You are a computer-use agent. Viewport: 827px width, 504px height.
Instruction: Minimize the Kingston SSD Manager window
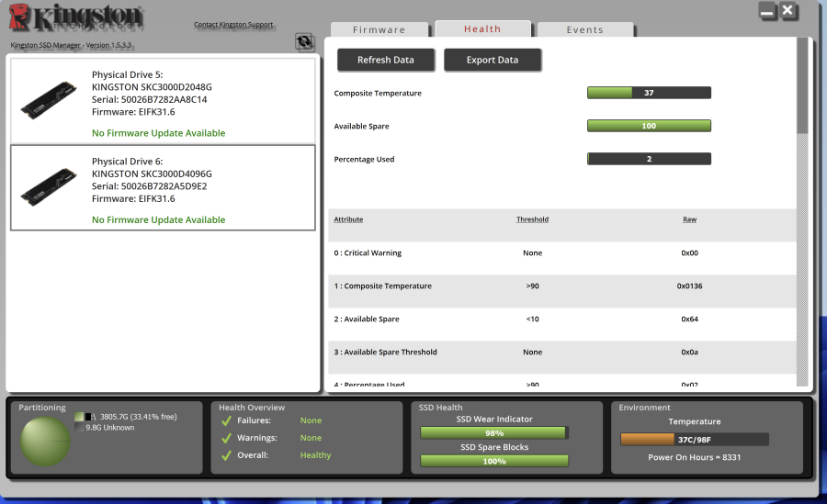click(767, 11)
